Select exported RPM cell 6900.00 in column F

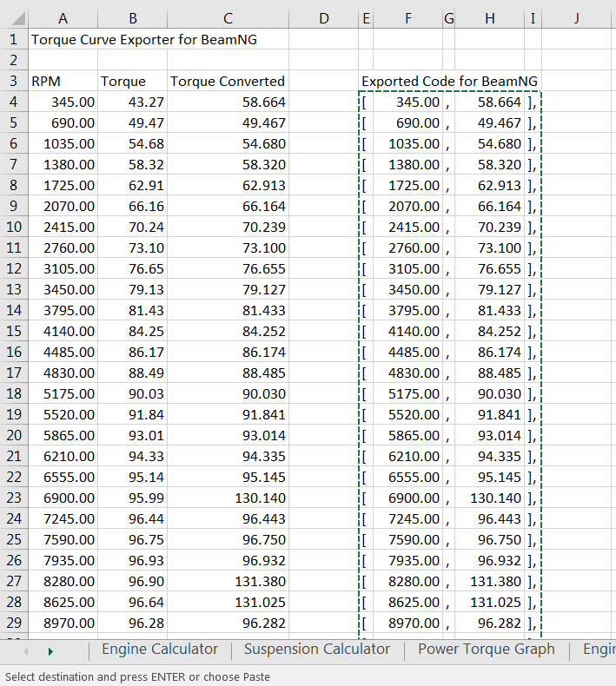tap(408, 498)
